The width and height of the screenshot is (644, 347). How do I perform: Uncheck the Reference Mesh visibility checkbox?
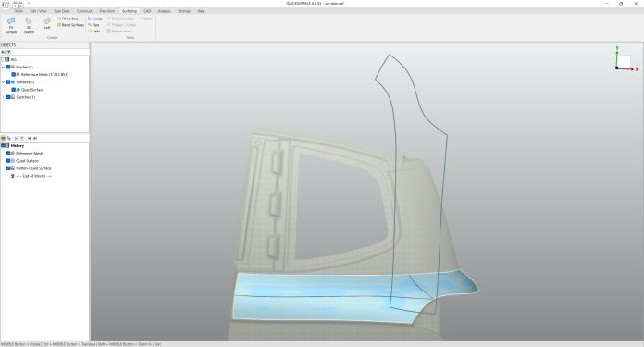(14, 75)
